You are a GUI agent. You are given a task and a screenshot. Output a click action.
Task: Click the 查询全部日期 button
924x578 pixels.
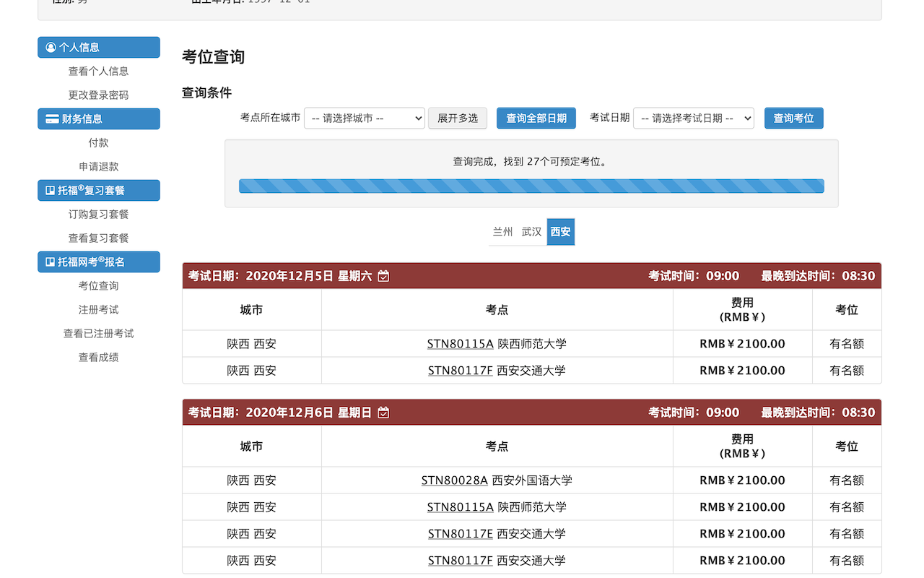[x=536, y=118]
